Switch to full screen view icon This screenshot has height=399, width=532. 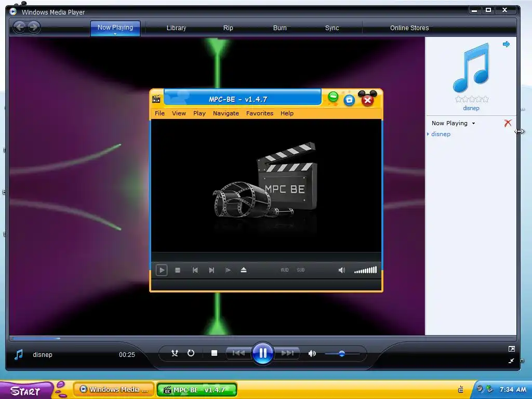512,349
